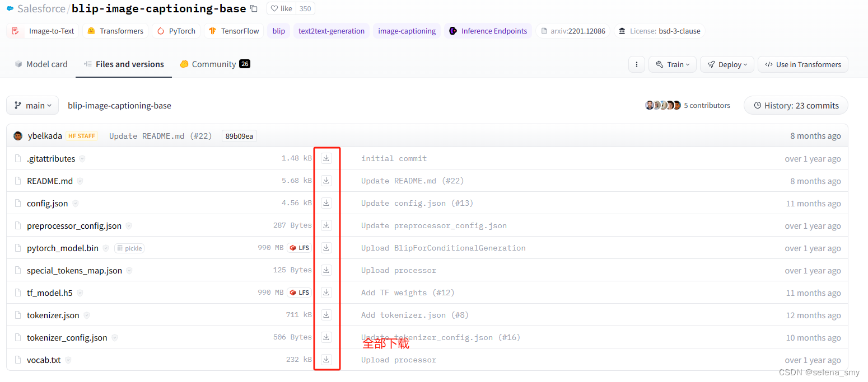Select the pickle badge on pytorch_model.bin
The width and height of the screenshot is (868, 382).
tap(129, 248)
